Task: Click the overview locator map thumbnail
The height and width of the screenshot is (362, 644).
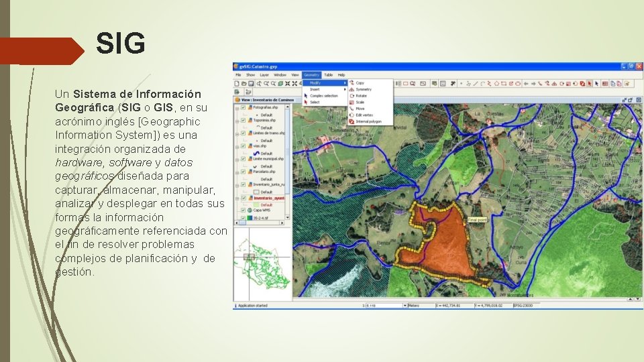Action: [262, 263]
